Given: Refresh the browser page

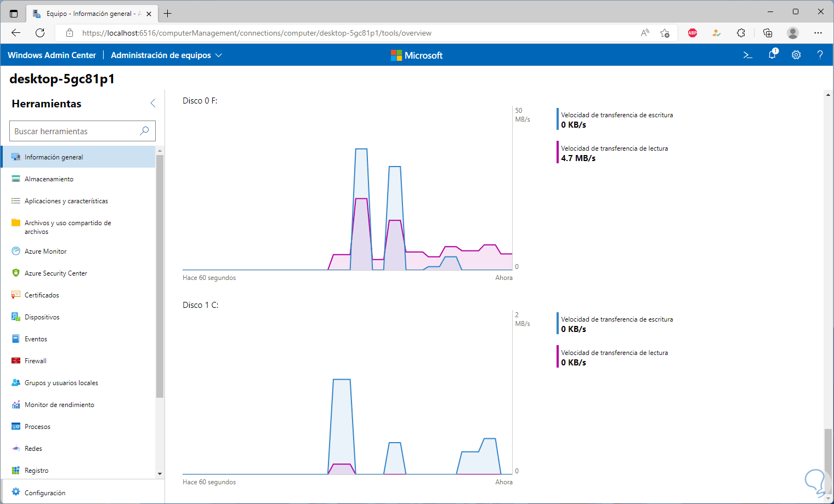Looking at the screenshot, I should [40, 33].
